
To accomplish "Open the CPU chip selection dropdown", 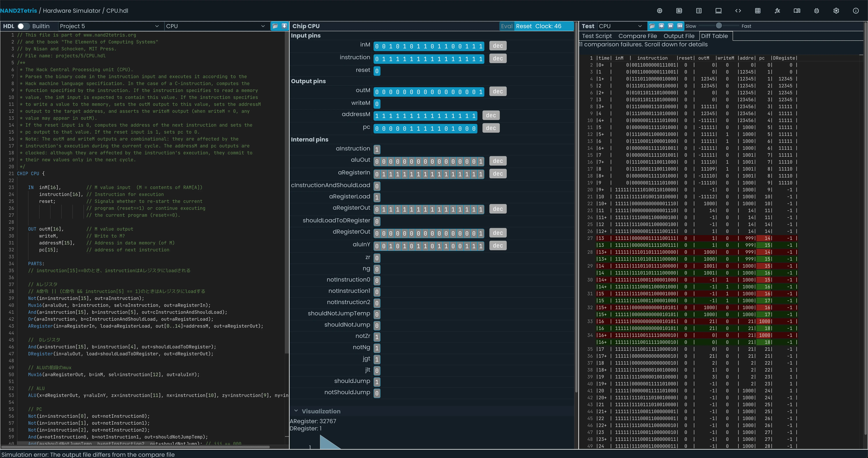I will (x=216, y=26).
